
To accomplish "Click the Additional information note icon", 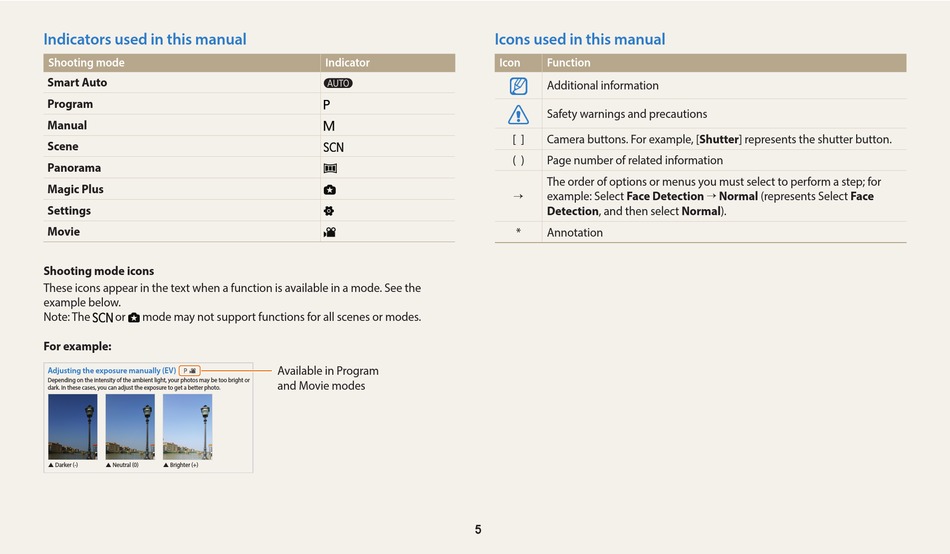I will [518, 86].
